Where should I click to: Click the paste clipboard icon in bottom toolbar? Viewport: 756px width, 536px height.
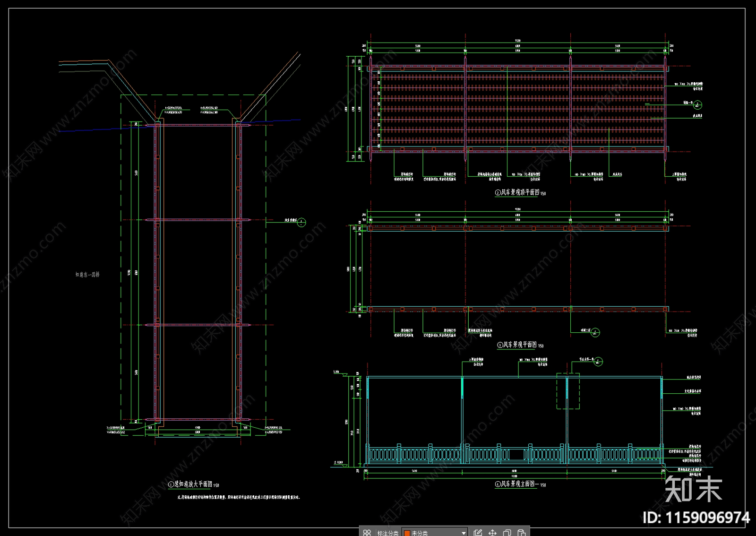[522, 533]
